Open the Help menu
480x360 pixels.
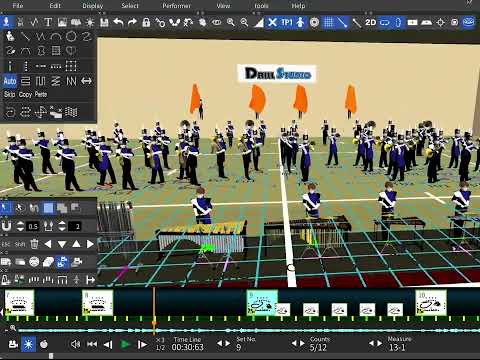click(x=298, y=6)
